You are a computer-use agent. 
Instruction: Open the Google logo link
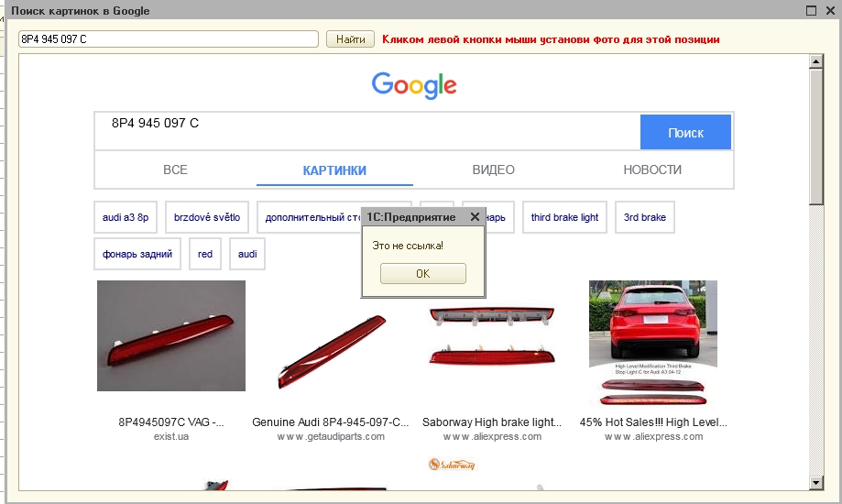pyautogui.click(x=414, y=85)
